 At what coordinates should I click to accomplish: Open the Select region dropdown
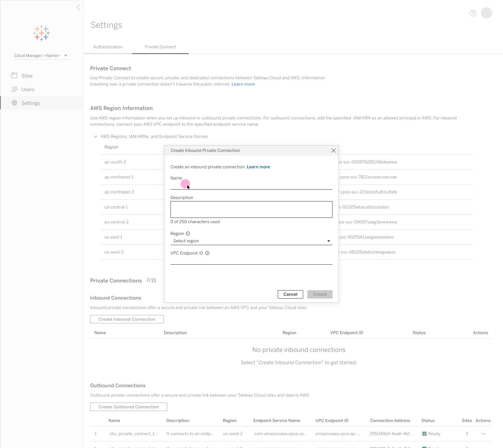[x=251, y=241]
